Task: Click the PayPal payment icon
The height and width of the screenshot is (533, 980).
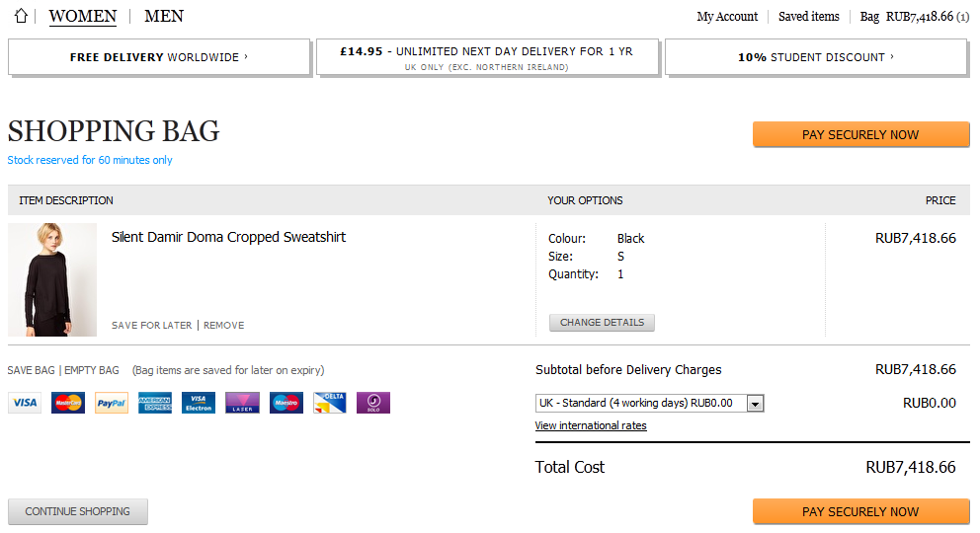Action: 112,403
